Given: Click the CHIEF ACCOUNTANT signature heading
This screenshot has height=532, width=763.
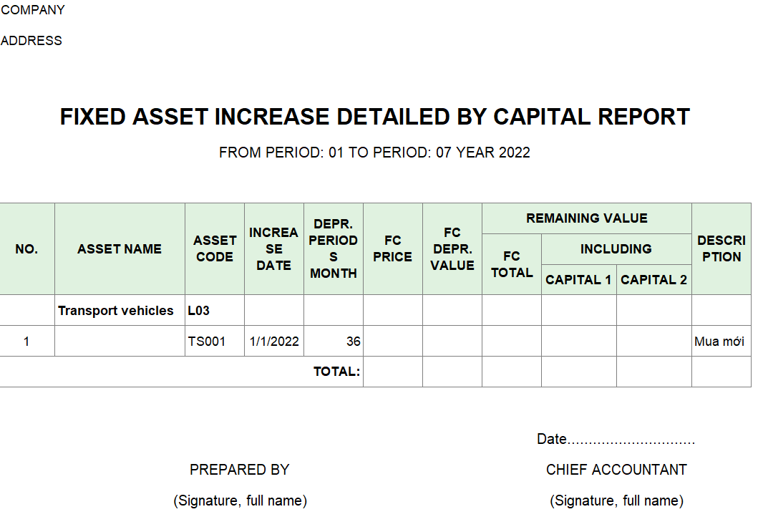Looking at the screenshot, I should coord(616,470).
